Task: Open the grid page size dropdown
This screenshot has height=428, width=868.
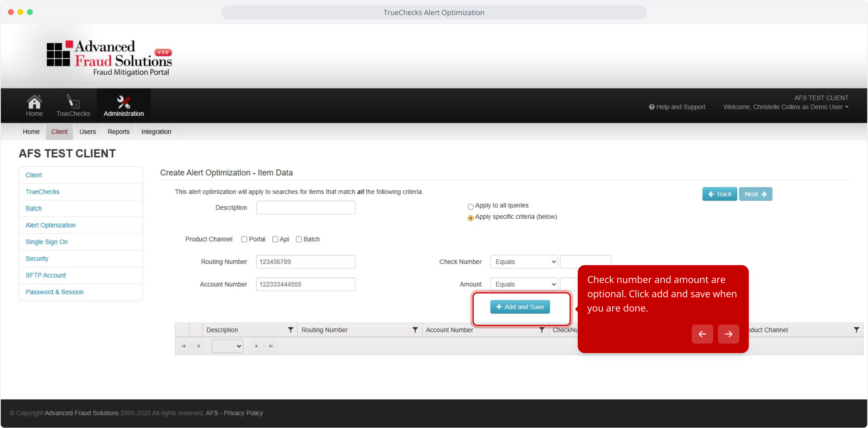Action: (x=227, y=346)
